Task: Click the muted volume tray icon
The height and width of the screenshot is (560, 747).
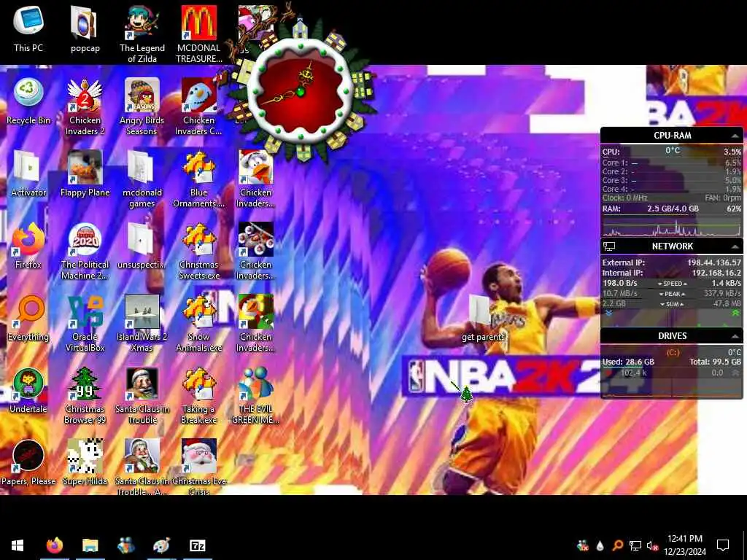Action: tap(652, 545)
